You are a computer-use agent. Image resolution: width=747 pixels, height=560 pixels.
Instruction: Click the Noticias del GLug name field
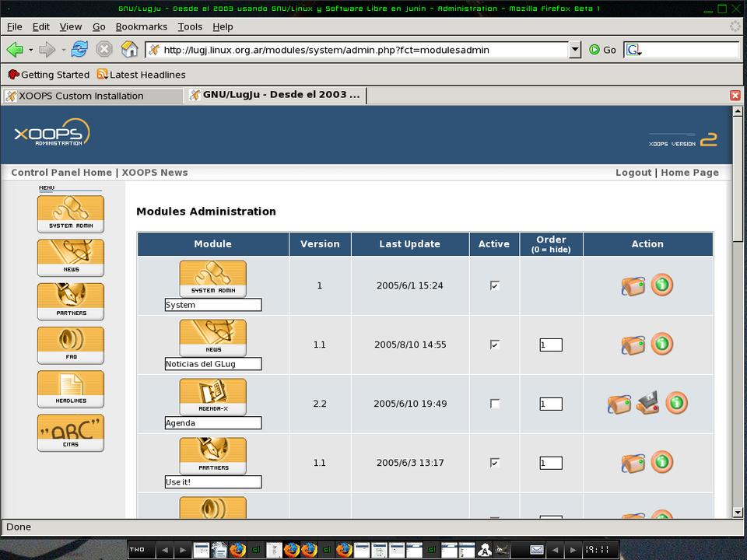(x=212, y=364)
